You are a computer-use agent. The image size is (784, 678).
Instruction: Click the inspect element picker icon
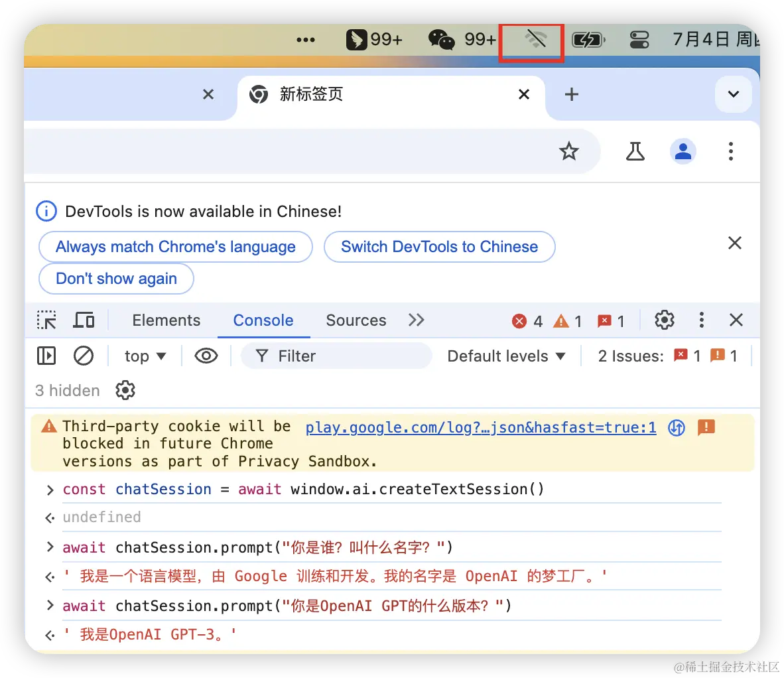click(46, 320)
